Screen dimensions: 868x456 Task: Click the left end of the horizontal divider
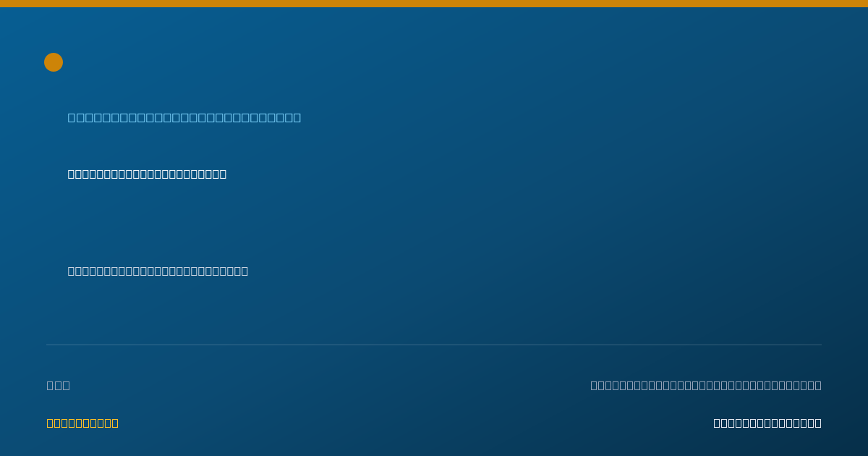point(48,345)
